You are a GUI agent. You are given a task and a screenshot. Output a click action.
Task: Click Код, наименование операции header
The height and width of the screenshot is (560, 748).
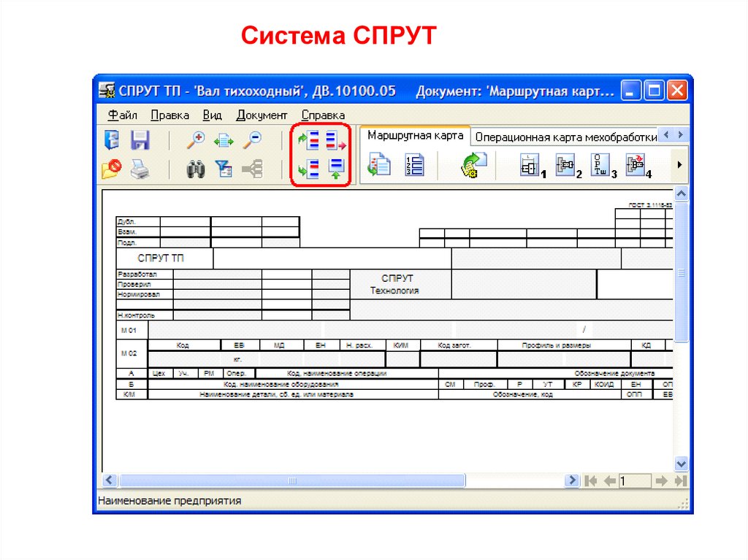tap(347, 374)
